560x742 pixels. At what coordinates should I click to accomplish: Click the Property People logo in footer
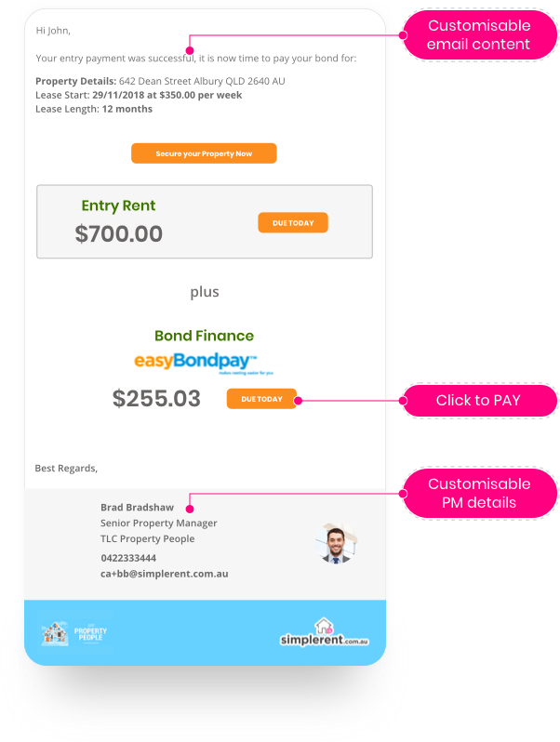[x=74, y=633]
